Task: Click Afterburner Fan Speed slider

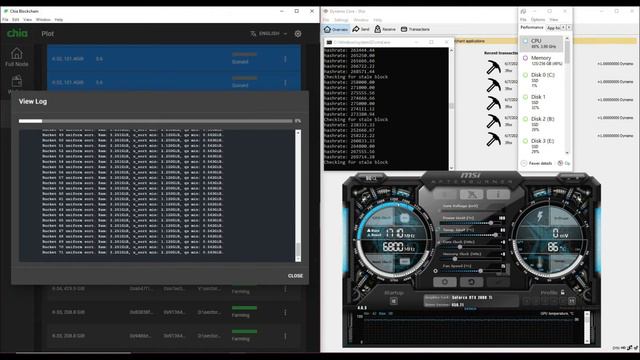Action: click(x=471, y=271)
